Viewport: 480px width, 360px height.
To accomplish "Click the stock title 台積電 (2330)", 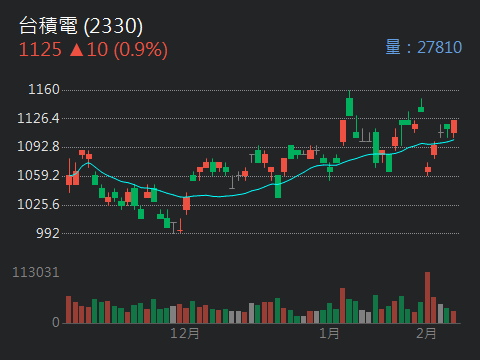I will pyautogui.click(x=81, y=26).
